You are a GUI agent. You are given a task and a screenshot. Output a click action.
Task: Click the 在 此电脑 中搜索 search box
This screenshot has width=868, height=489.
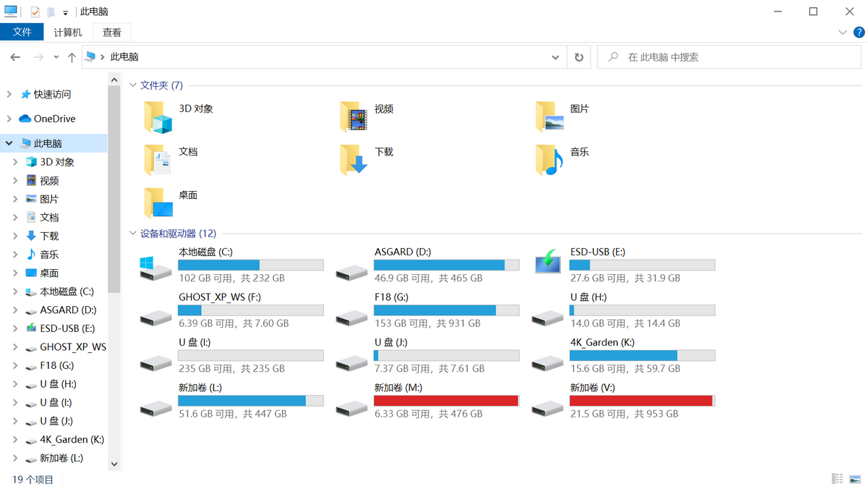pos(731,57)
